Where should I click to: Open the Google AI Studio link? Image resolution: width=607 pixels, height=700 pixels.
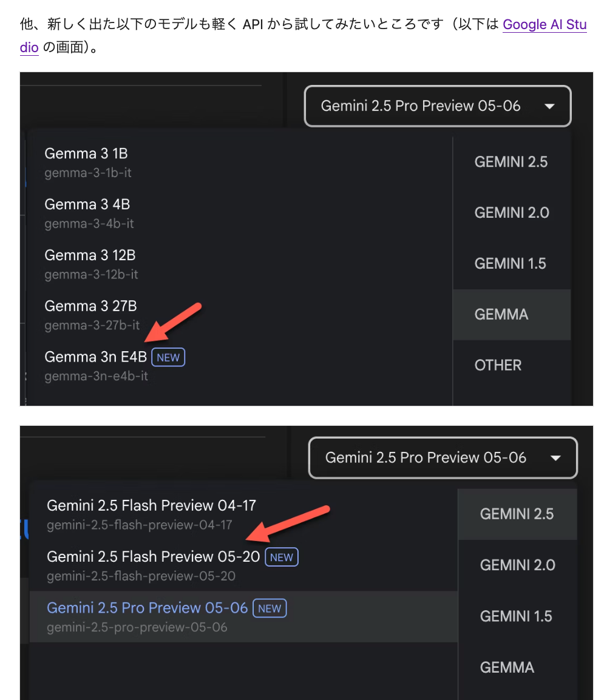pyautogui.click(x=544, y=25)
